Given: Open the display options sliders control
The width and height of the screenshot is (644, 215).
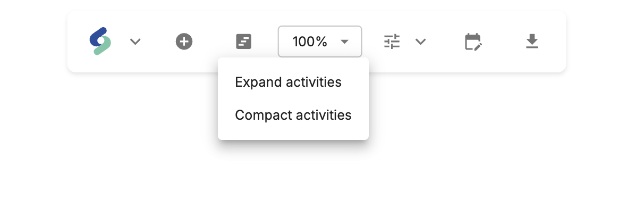Looking at the screenshot, I should [392, 41].
